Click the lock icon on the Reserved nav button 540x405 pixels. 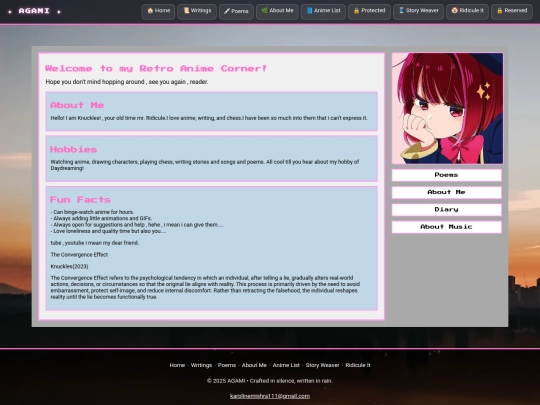point(500,11)
